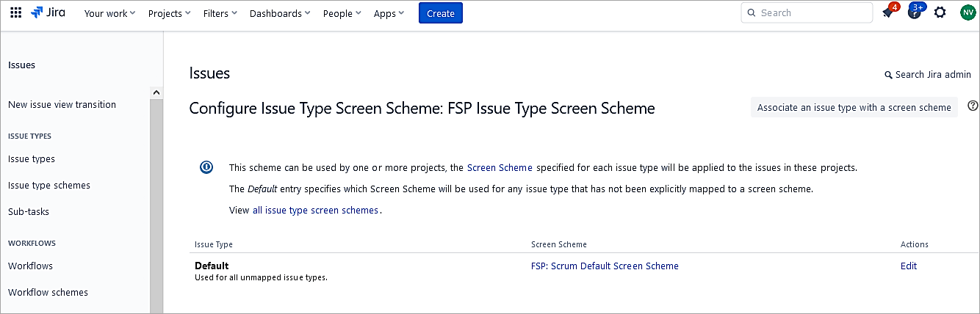980x314 pixels.
Task: Open the app switcher grid icon
Action: tap(15, 13)
